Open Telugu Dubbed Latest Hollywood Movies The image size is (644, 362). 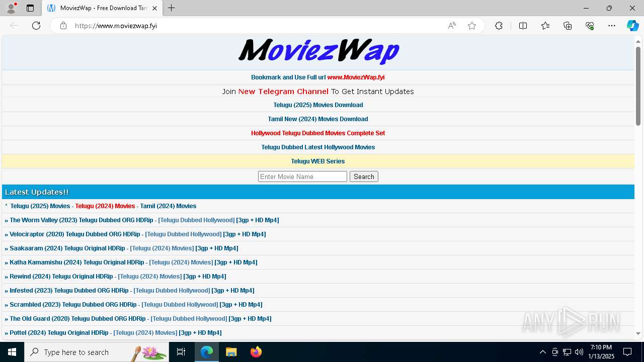[318, 147]
